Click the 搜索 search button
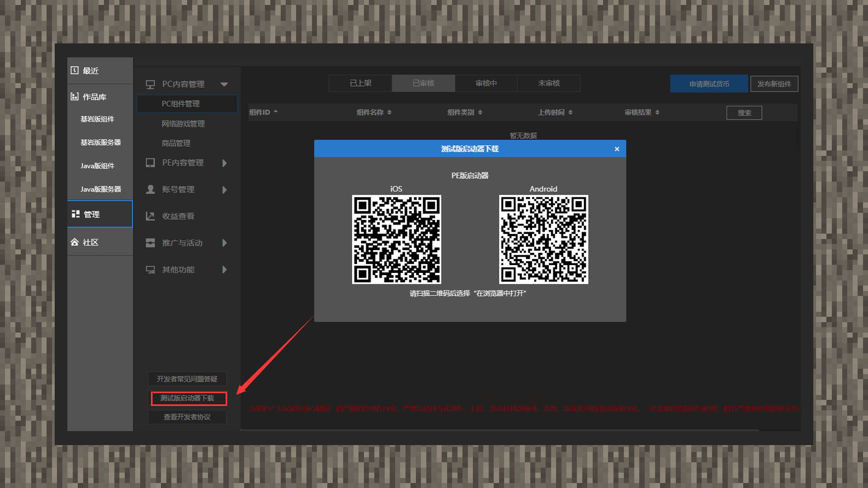This screenshot has width=868, height=488. click(x=744, y=113)
